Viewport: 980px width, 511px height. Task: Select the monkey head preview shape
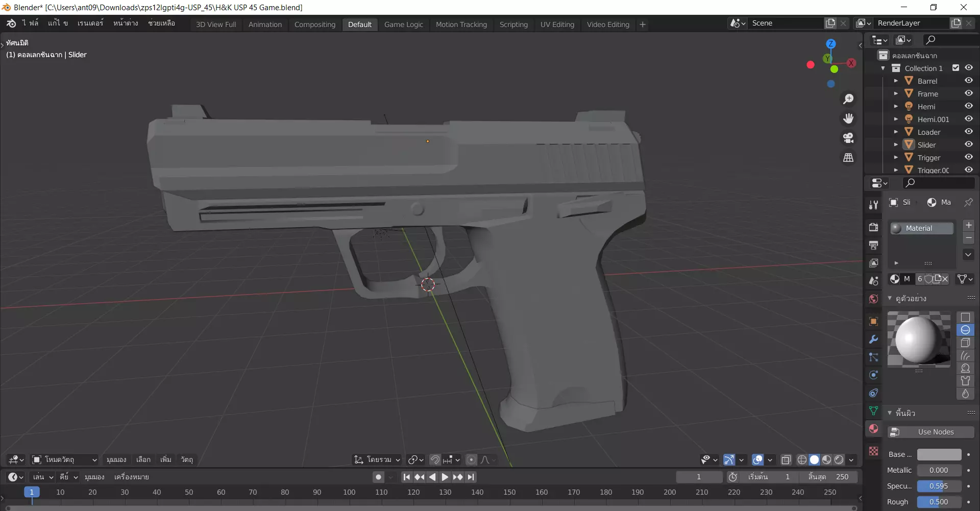click(965, 368)
